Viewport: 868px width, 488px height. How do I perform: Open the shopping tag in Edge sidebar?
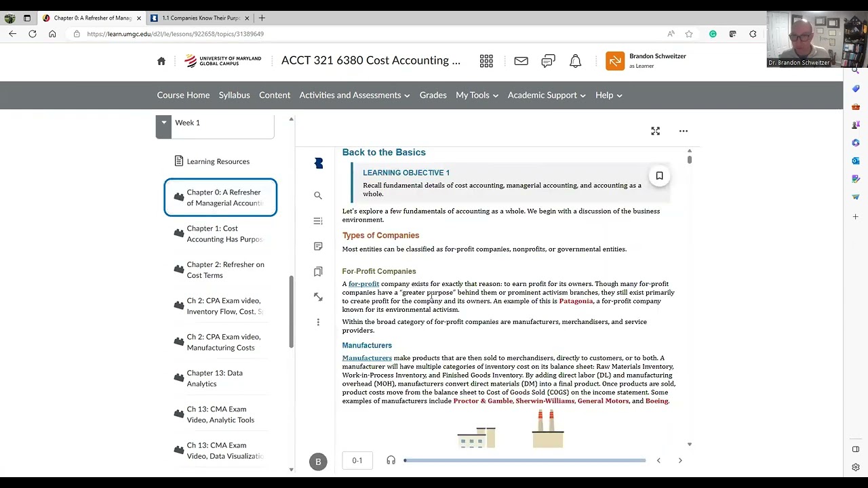click(856, 89)
